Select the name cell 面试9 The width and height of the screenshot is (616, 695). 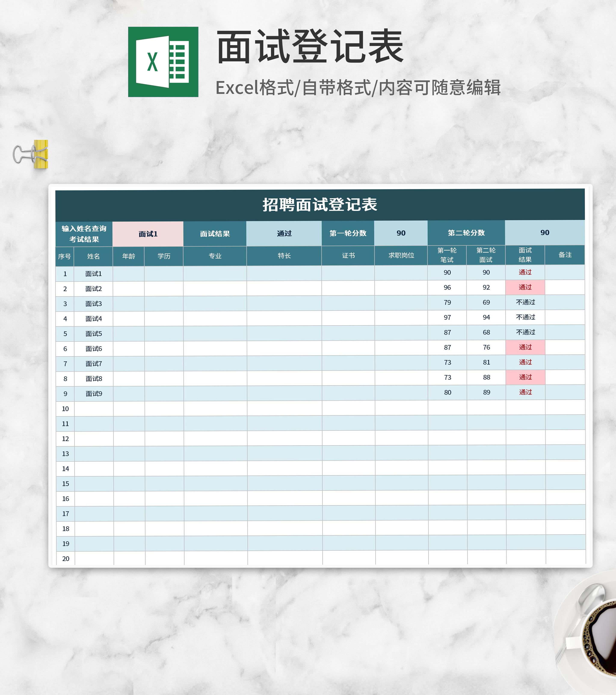coord(93,394)
